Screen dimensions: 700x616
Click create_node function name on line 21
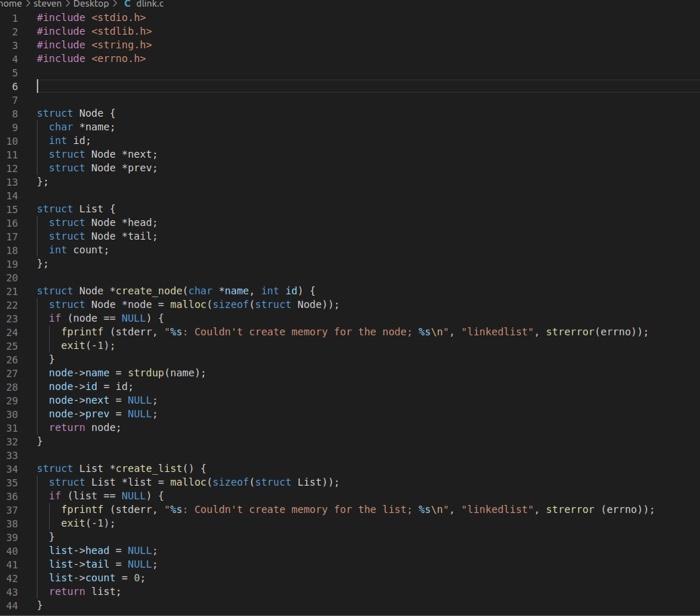[149, 291]
